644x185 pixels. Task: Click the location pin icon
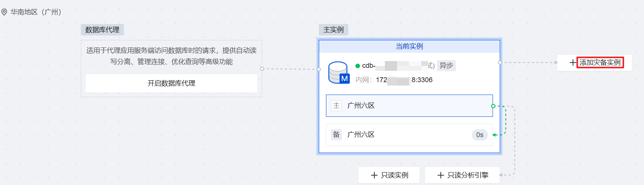(x=4, y=12)
